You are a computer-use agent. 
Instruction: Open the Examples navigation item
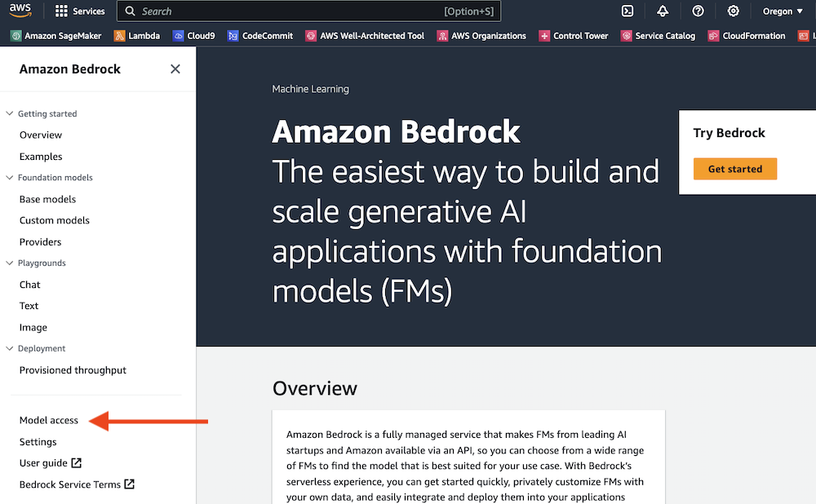point(41,157)
